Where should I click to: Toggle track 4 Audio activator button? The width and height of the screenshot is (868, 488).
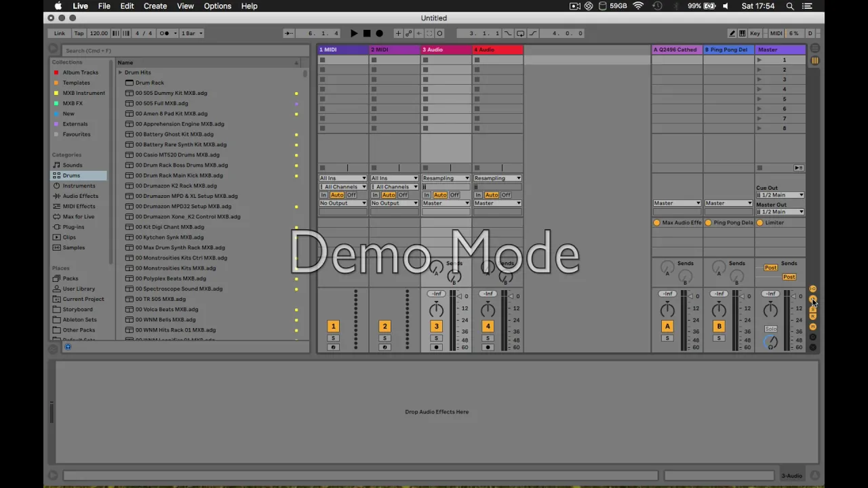coord(488,326)
